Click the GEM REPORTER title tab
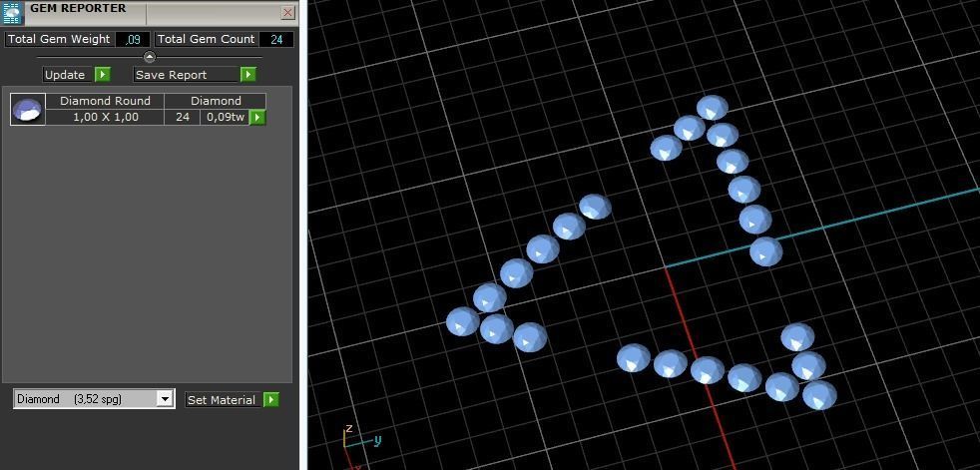 click(78, 9)
